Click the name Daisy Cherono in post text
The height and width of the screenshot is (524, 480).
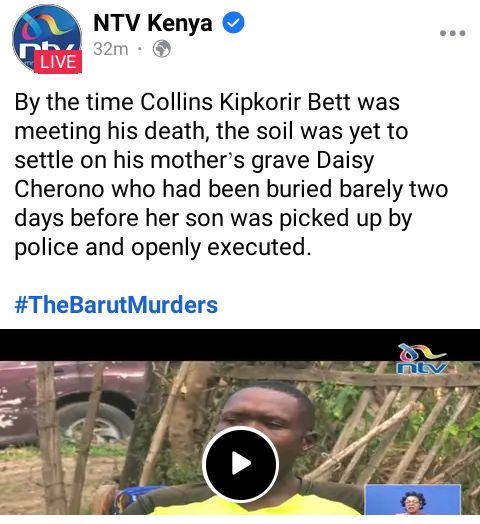tap(194, 175)
